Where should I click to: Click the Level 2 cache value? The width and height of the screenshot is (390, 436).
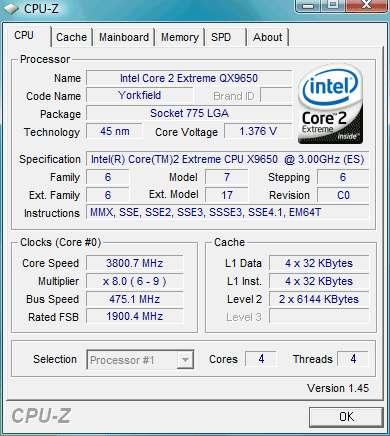coord(319,299)
